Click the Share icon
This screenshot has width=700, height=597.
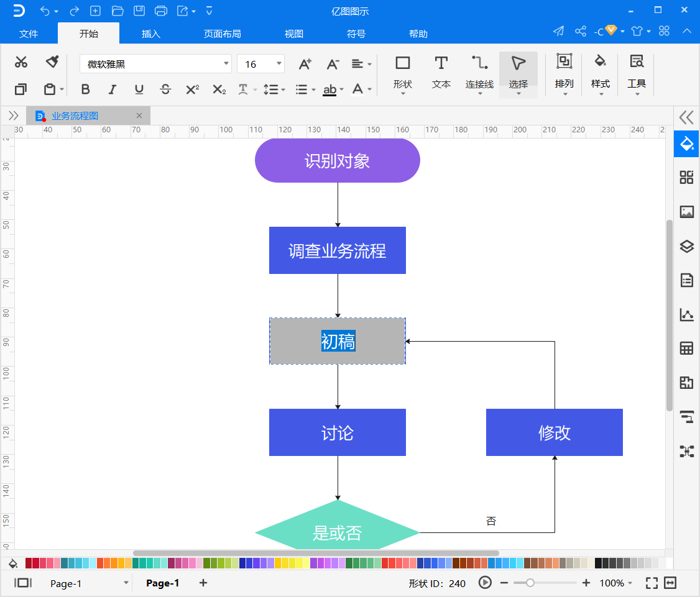(x=581, y=31)
